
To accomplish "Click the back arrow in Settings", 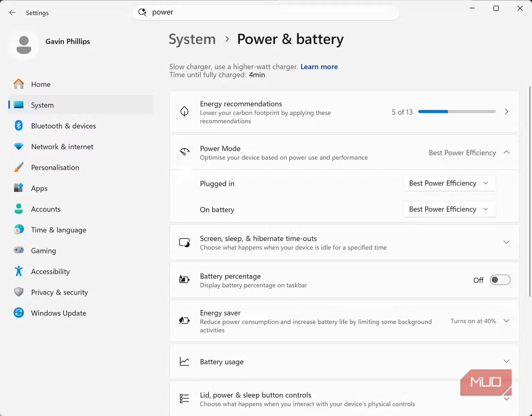I will point(12,13).
